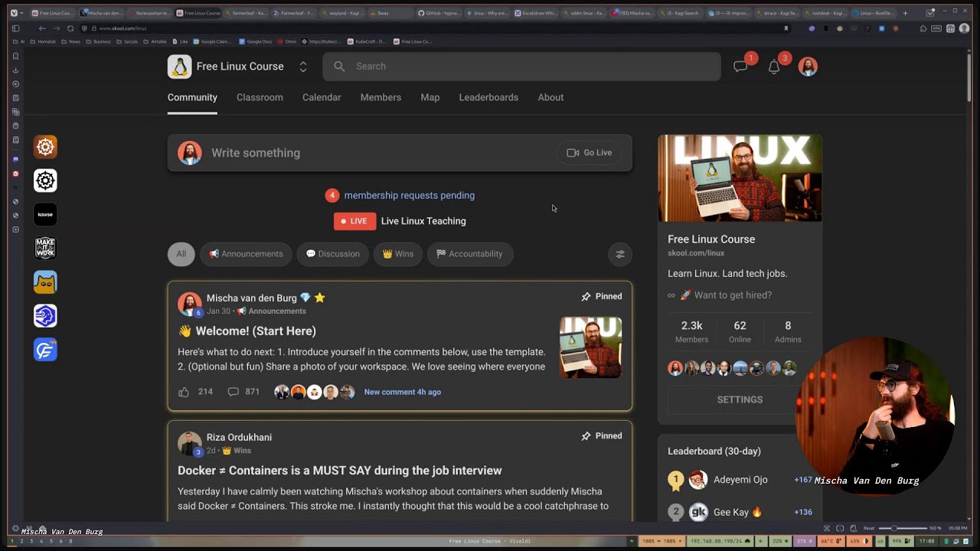The image size is (980, 551).
Task: Select the All category filter
Action: point(181,254)
